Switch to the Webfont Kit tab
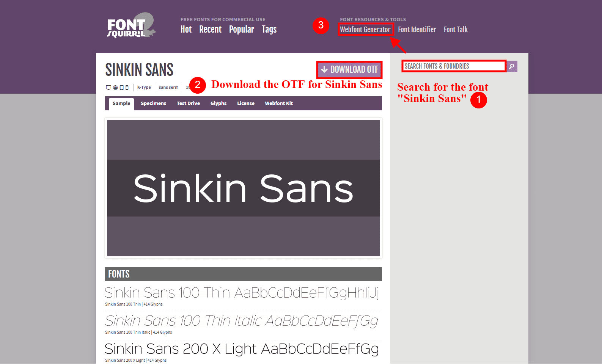Image resolution: width=602 pixels, height=364 pixels. [x=279, y=104]
